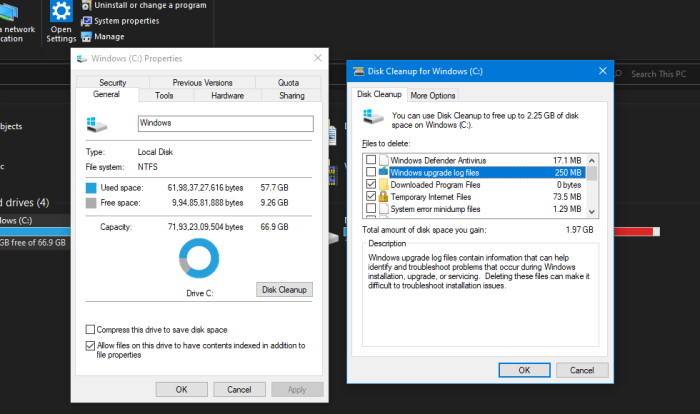Click Cancel in Properties window
The height and width of the screenshot is (414, 700).
tap(239, 389)
